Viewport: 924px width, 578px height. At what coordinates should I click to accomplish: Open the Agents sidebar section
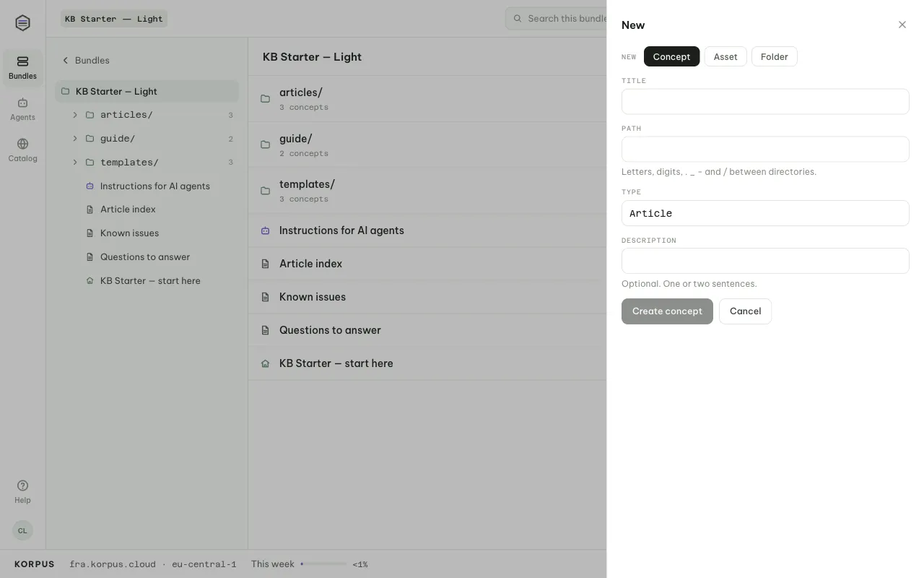pos(22,108)
